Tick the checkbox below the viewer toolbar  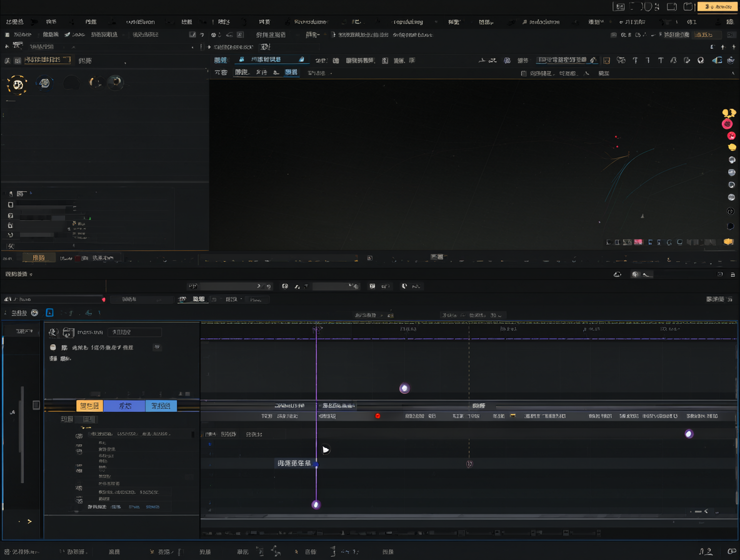(x=523, y=74)
